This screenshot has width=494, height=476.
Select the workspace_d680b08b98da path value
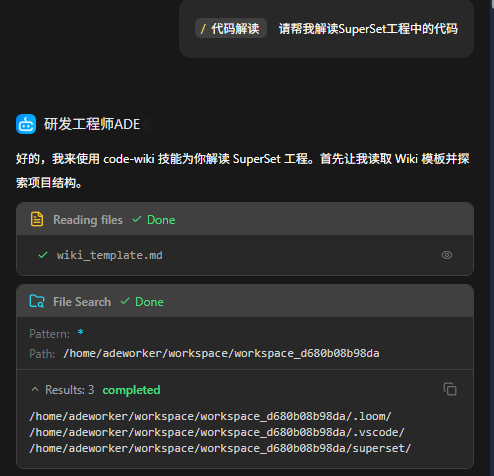point(221,353)
